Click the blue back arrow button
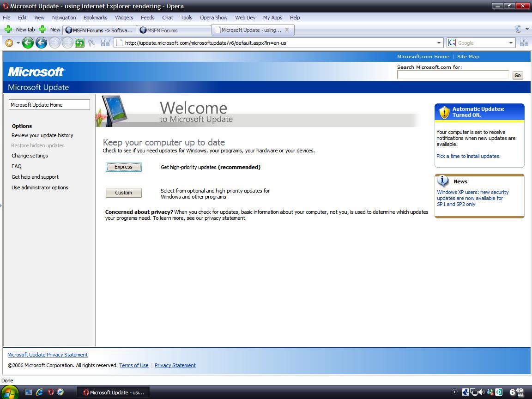532x399 pixels. click(42, 43)
